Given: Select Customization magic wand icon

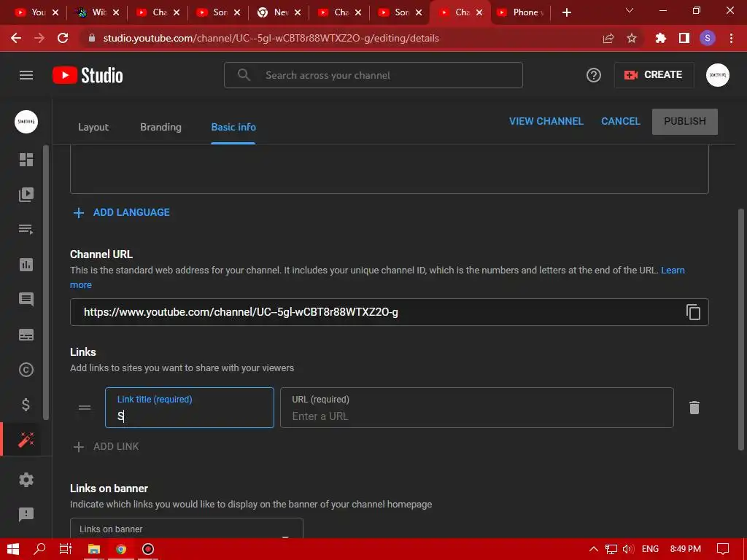Looking at the screenshot, I should pyautogui.click(x=26, y=440).
